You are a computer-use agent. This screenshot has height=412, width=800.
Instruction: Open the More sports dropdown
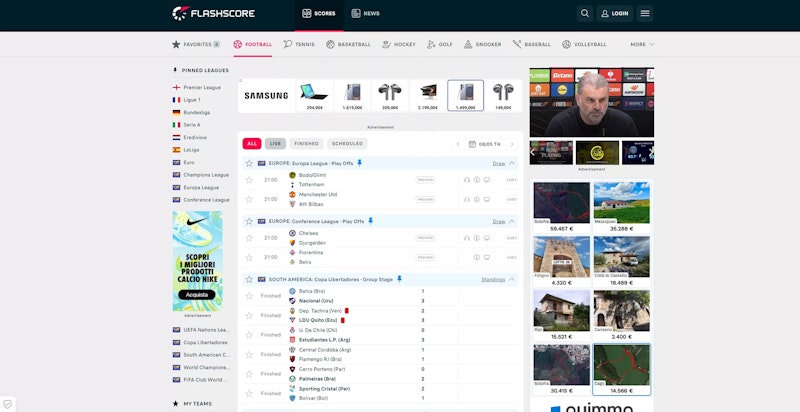point(642,44)
